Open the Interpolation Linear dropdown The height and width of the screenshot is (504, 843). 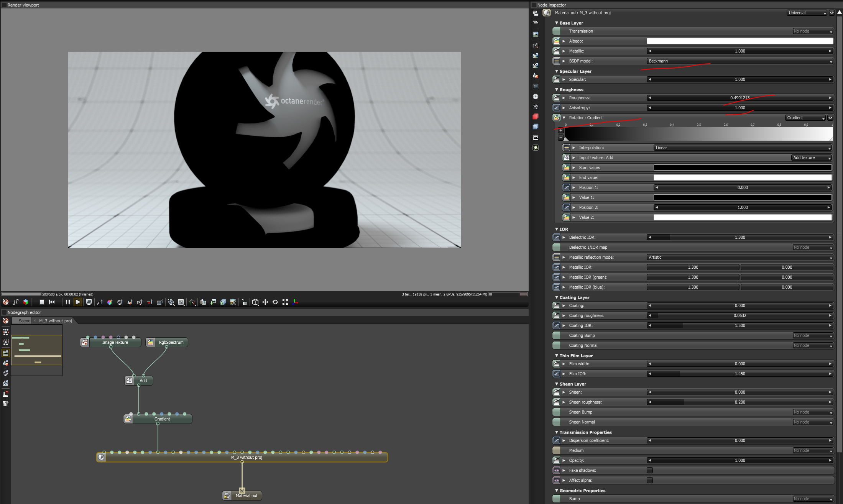742,148
